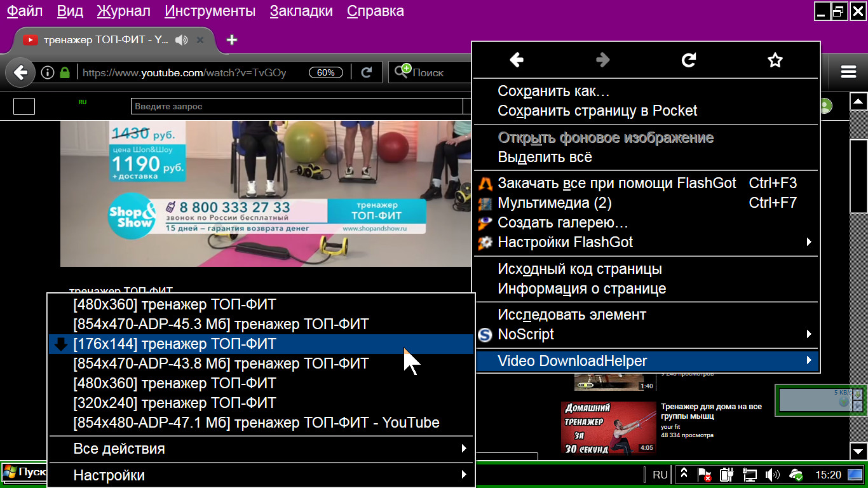The image size is (868, 488).
Task: Click the tray network monitor icon
Action: [750, 474]
